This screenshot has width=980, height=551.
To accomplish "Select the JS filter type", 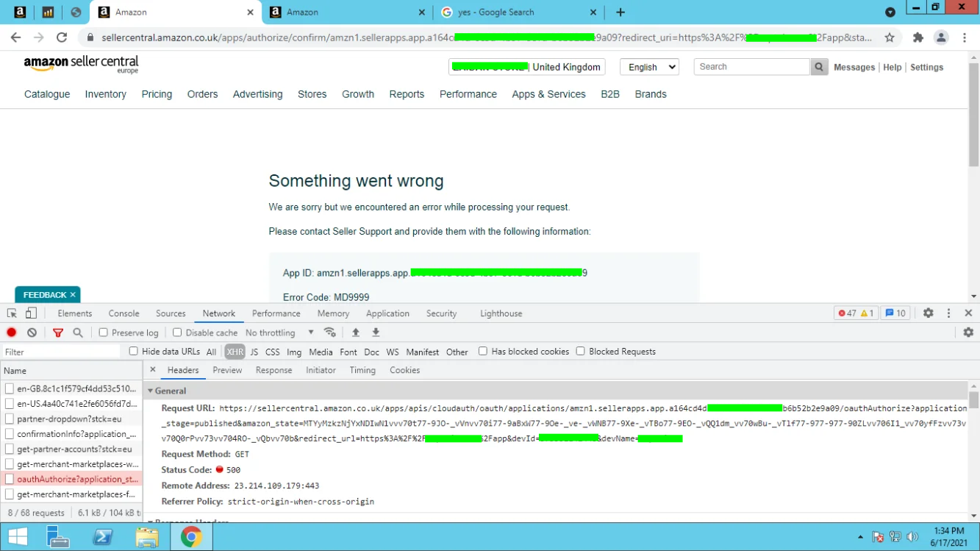I will [254, 352].
